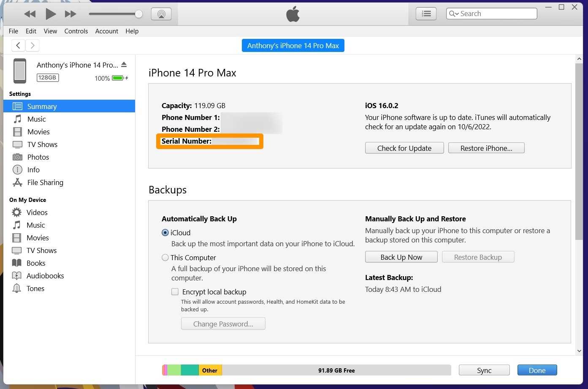Click the Check for Update button
Screen dimensions: 588x389
click(404, 148)
